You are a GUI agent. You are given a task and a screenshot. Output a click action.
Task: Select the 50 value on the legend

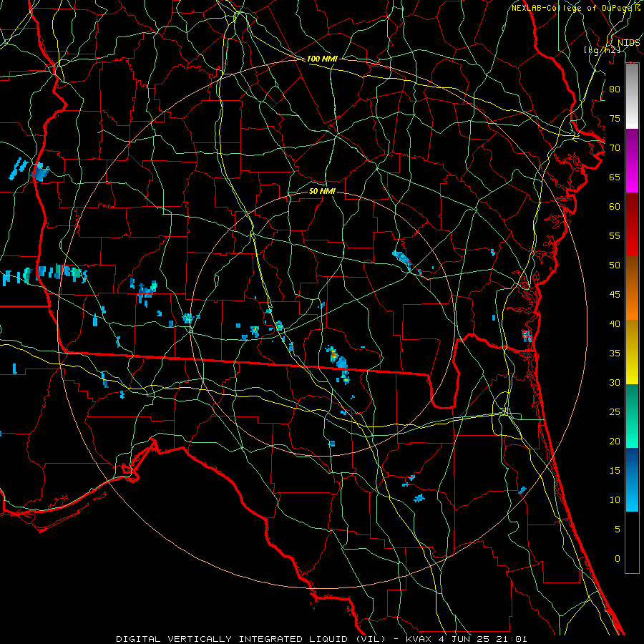point(615,265)
